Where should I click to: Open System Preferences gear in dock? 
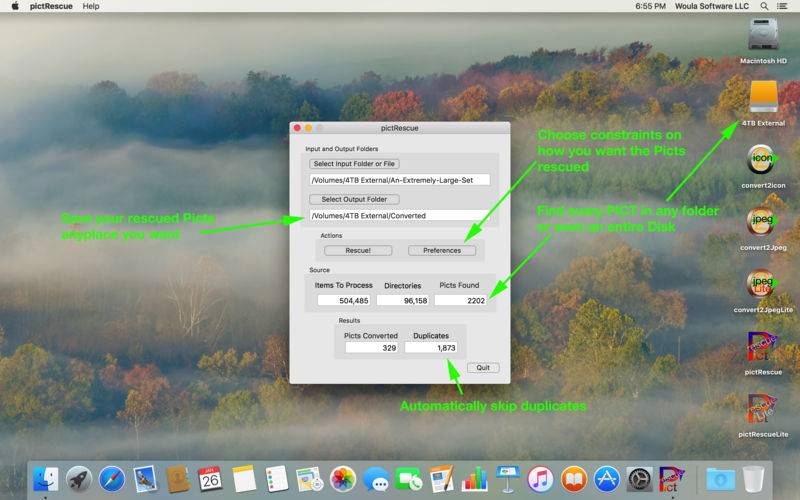click(639, 480)
